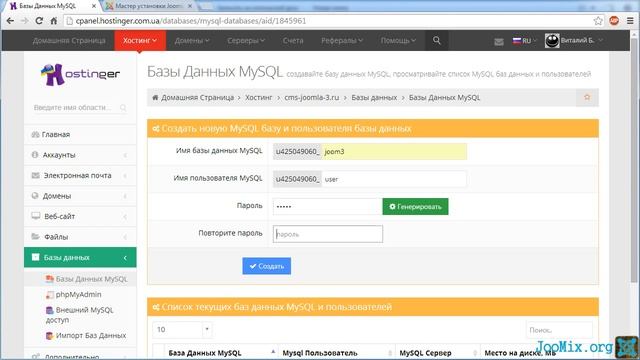Open Внешний MySQL доступ sidebar item
Screen dimensions: 640x360
(80, 315)
